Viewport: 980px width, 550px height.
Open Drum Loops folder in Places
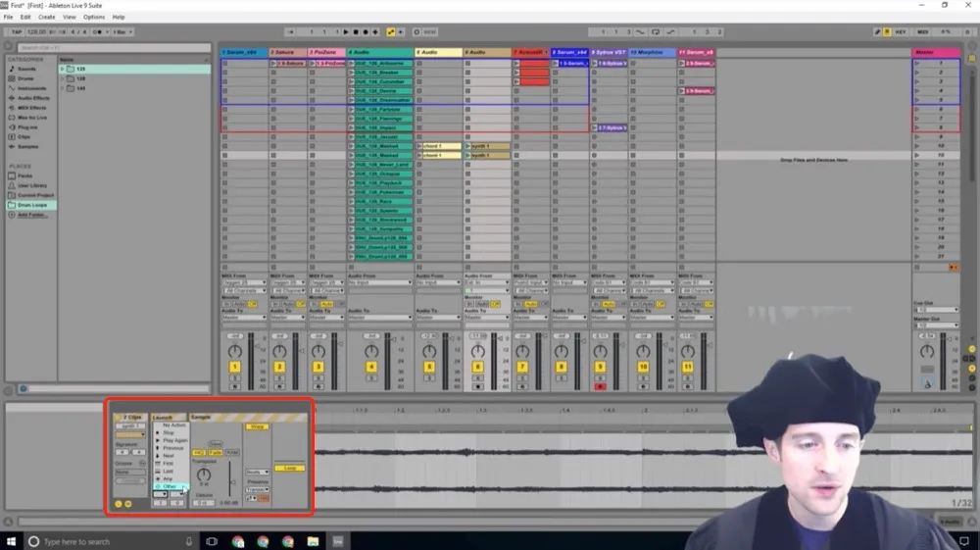pyautogui.click(x=32, y=205)
